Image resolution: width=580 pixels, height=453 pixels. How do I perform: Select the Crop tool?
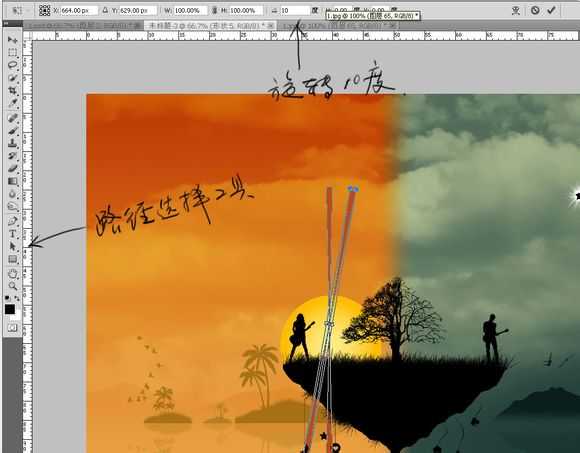coord(13,91)
